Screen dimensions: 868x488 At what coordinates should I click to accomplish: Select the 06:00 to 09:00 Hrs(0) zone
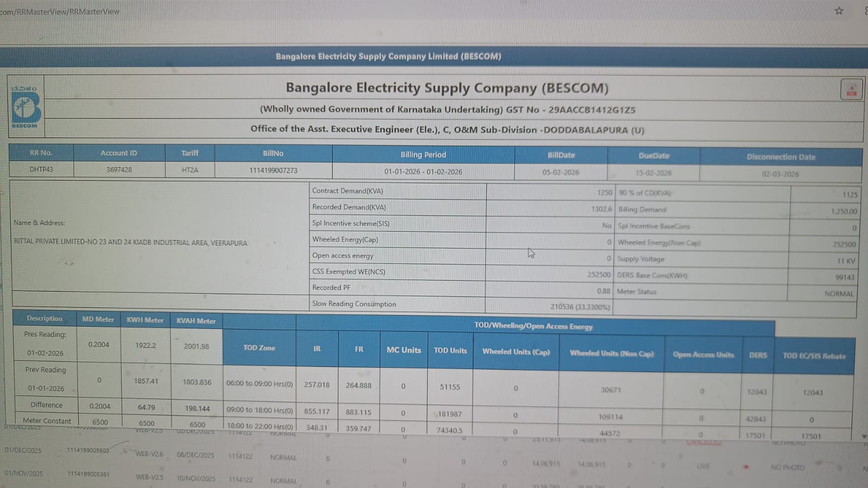click(259, 384)
